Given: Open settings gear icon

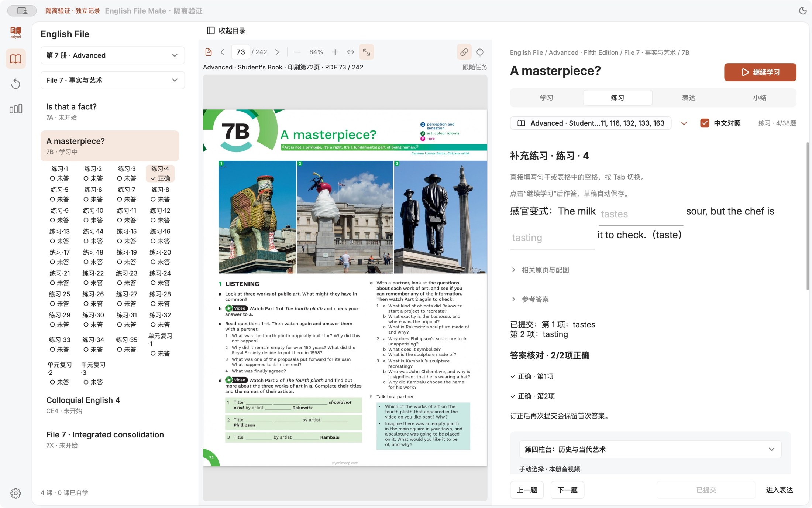Looking at the screenshot, I should pyautogui.click(x=16, y=493).
